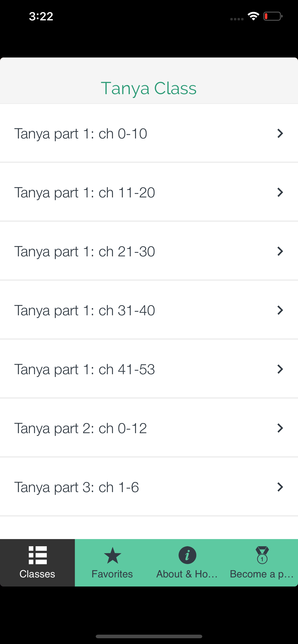Tap the Wi-Fi status icon
This screenshot has height=644, width=298.
pyautogui.click(x=253, y=17)
